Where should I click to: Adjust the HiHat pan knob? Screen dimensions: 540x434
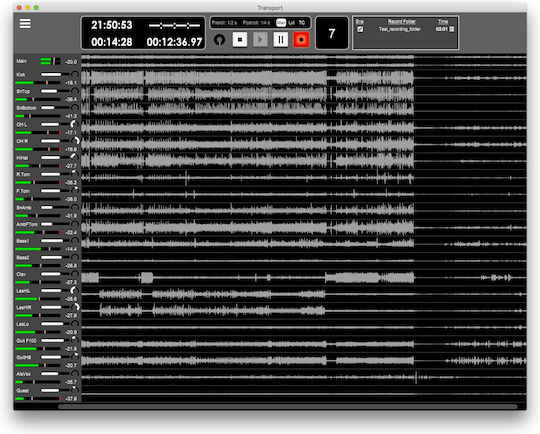coord(74,157)
